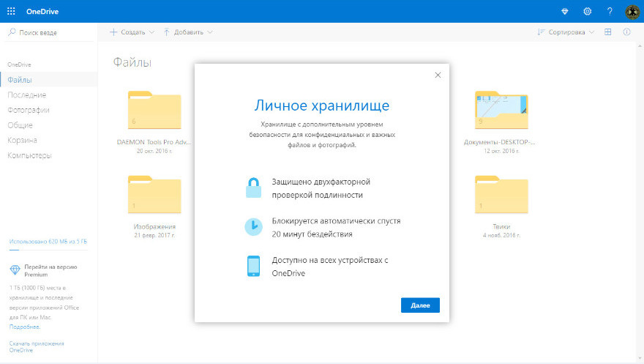Expand the Создать dropdown menu
This screenshot has width=644, height=364.
(x=132, y=32)
